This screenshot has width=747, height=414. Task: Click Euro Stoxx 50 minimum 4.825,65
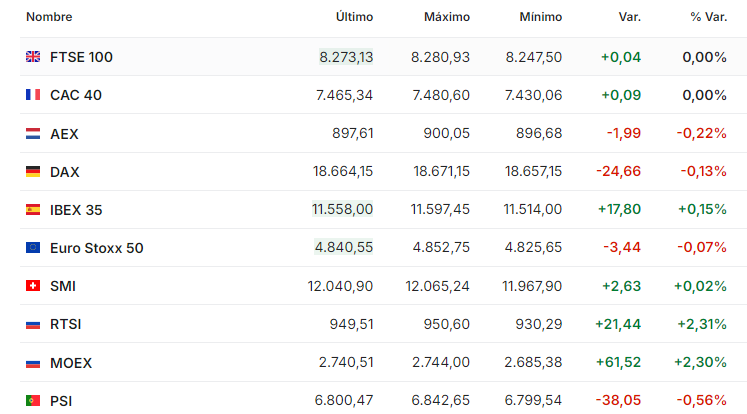(534, 247)
